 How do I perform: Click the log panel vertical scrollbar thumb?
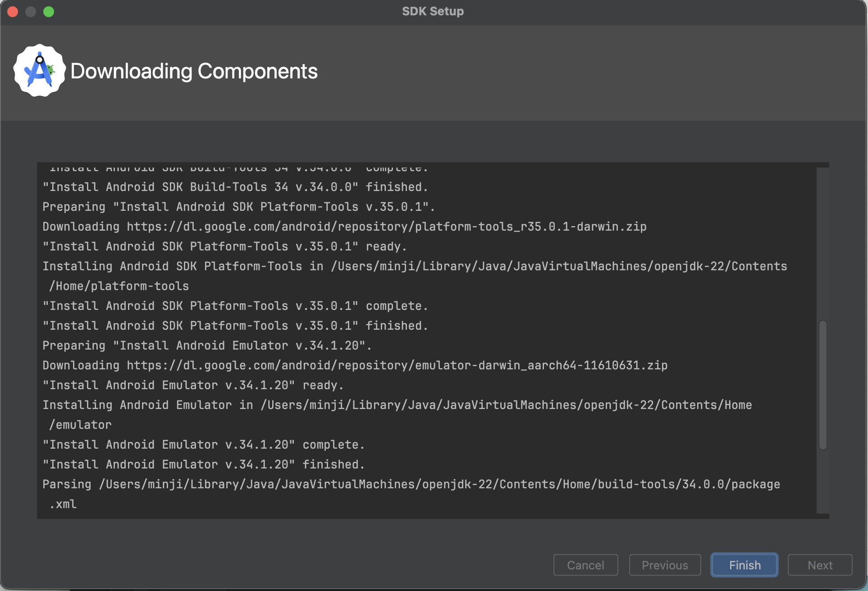[823, 385]
